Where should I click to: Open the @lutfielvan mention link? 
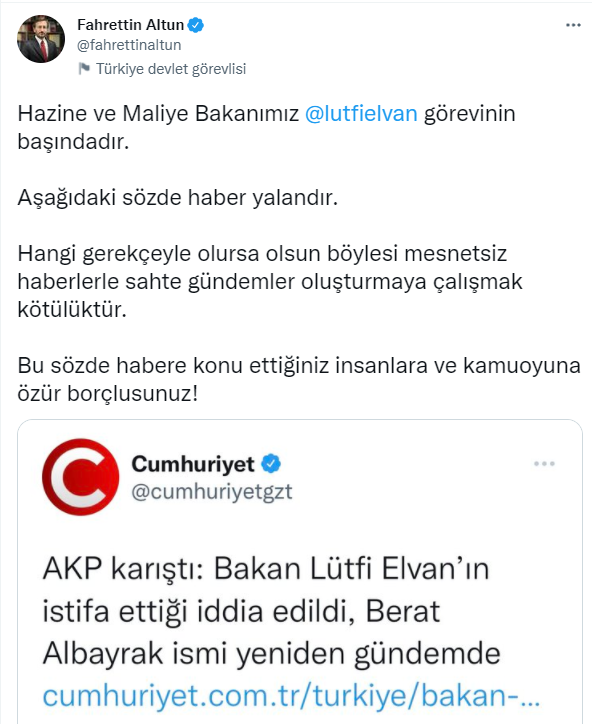click(361, 113)
